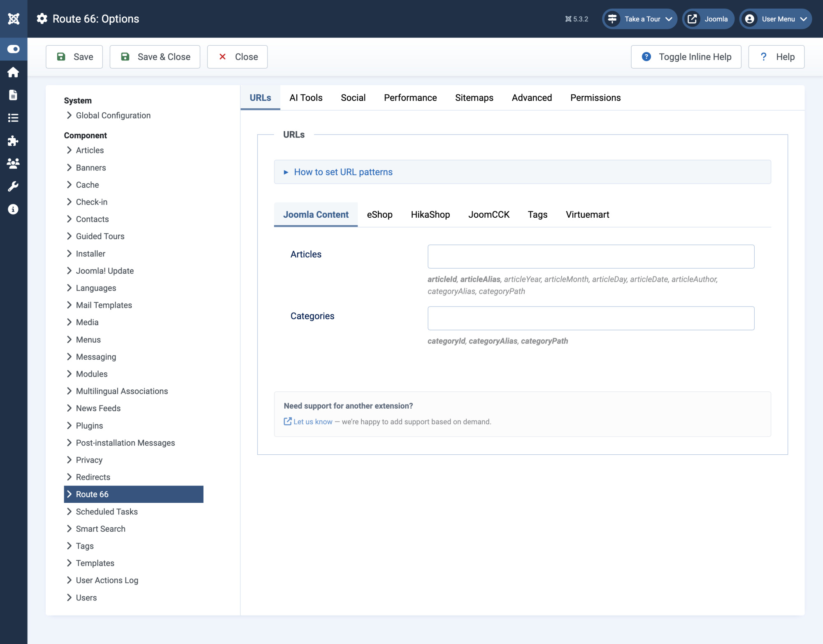Open Menus entry in component list
This screenshot has width=823, height=644.
tap(88, 339)
